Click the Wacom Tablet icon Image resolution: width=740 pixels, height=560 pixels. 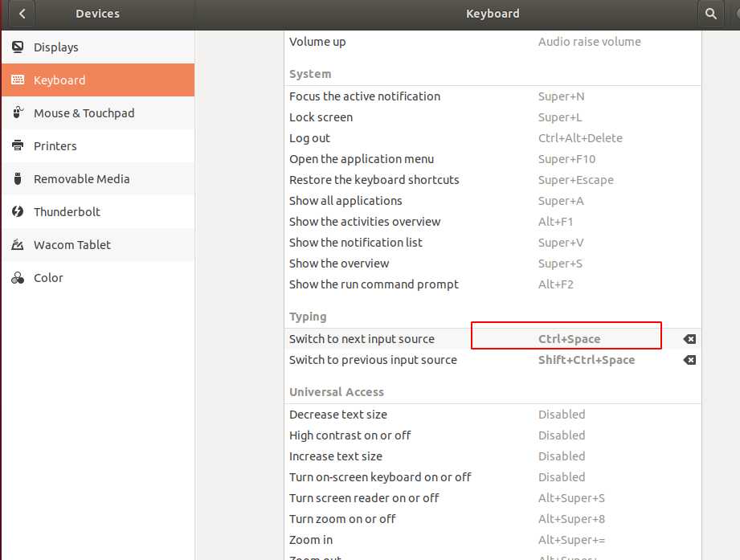(18, 244)
